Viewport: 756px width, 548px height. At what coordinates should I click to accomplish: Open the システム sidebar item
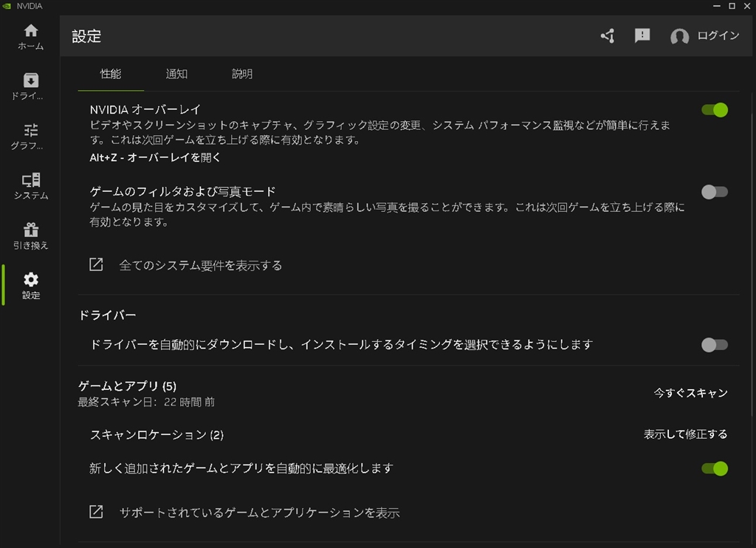point(30,186)
